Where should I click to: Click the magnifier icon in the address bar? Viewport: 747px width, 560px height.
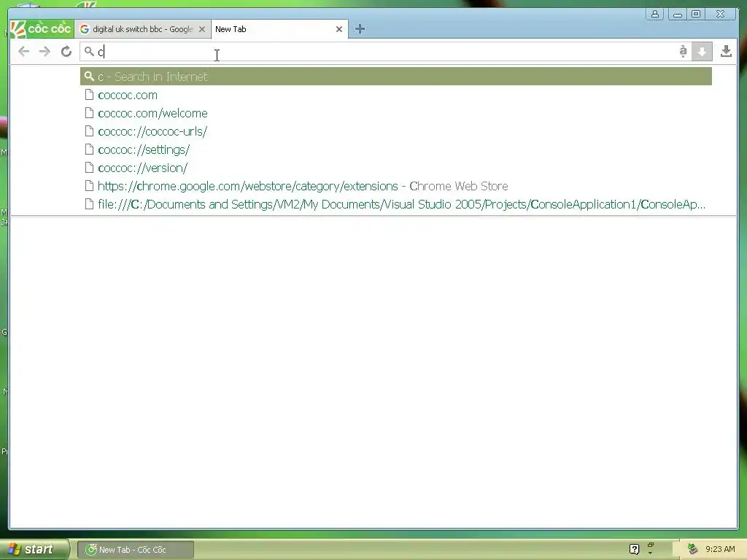[x=89, y=51]
